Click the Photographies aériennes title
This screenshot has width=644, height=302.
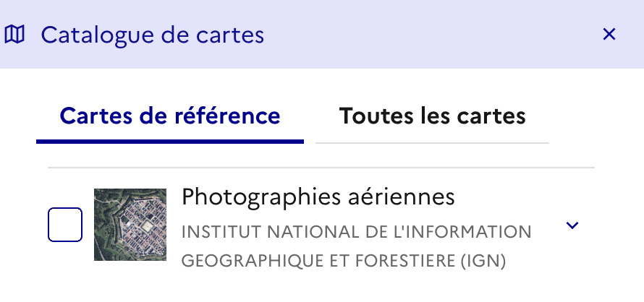click(318, 197)
